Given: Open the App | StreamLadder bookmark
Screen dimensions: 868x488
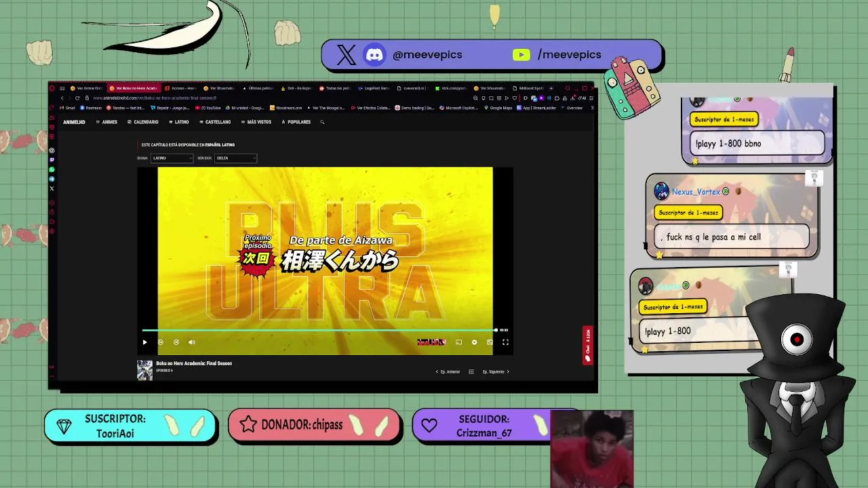Looking at the screenshot, I should point(536,108).
